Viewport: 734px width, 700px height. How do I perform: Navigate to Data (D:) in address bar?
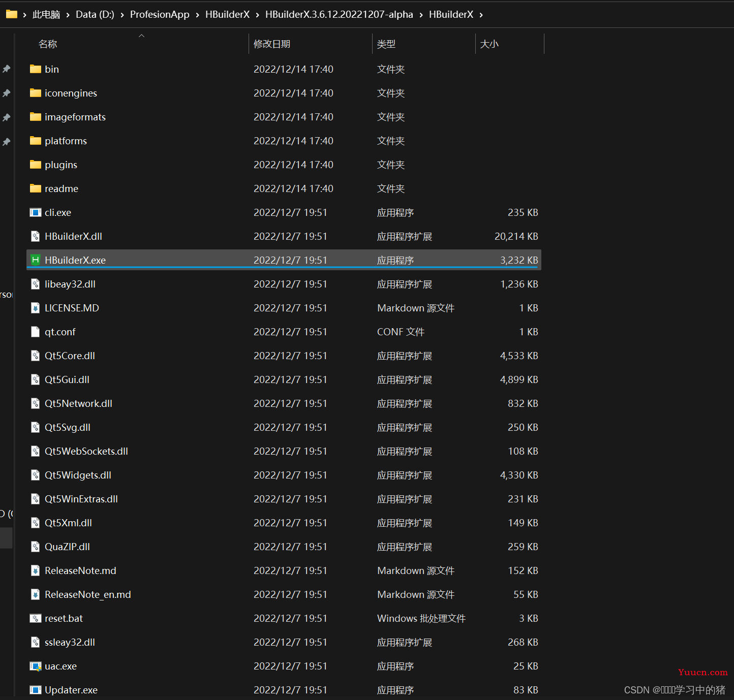[95, 15]
